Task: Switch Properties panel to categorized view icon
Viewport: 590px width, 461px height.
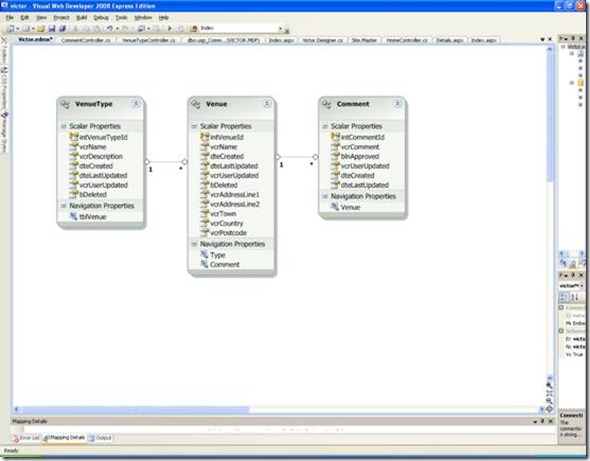Action: [x=563, y=298]
